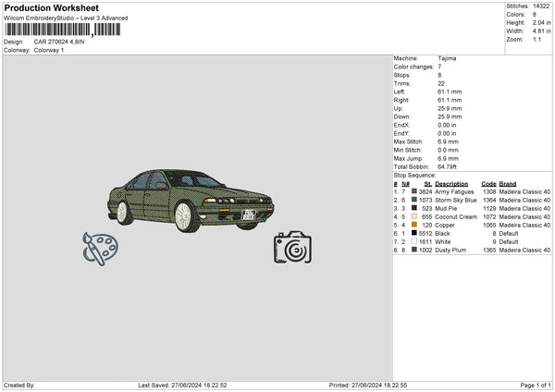Click the Height value '2.04 in'

click(x=541, y=22)
